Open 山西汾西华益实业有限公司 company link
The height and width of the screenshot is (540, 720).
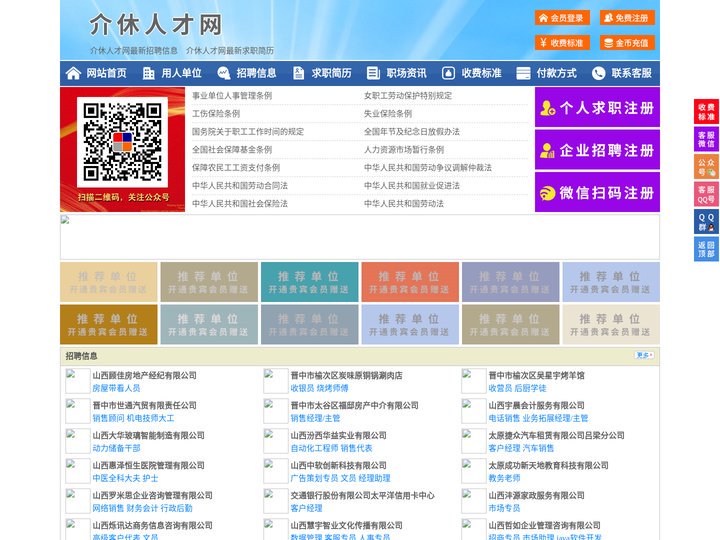tap(338, 435)
